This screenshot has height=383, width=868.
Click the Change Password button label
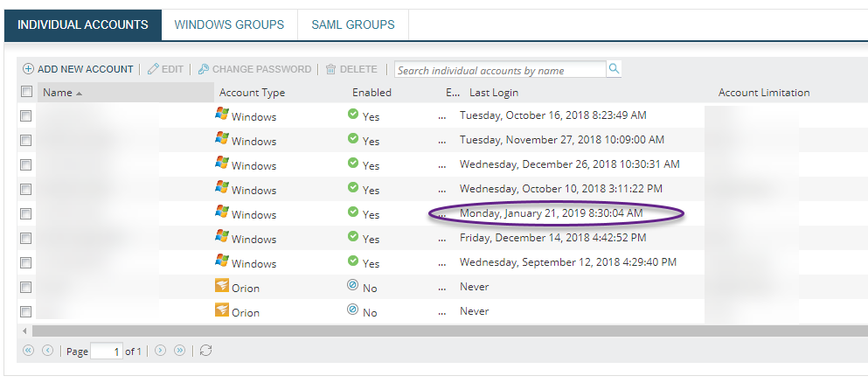pyautogui.click(x=262, y=69)
